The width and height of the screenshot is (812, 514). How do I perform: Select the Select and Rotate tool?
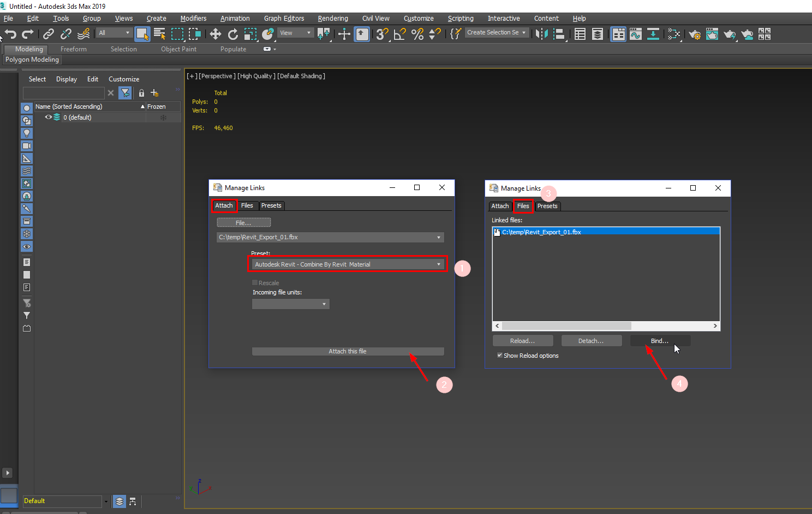(x=233, y=34)
